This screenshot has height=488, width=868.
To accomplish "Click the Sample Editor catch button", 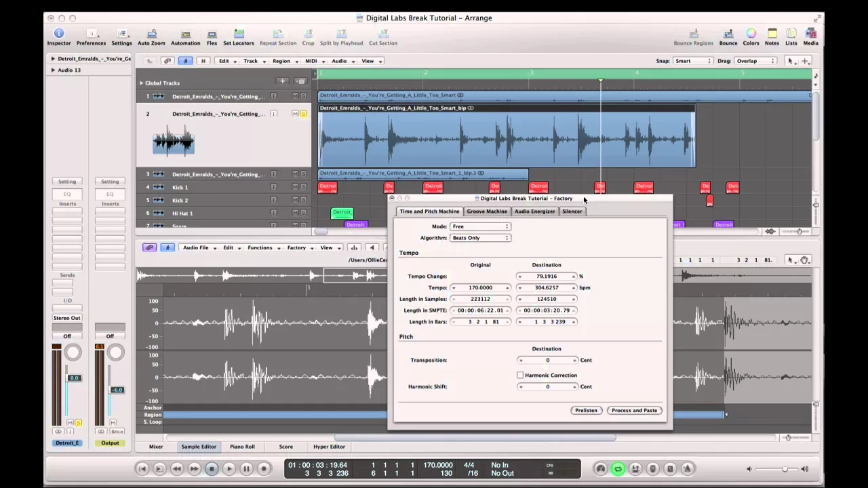I will tap(167, 247).
